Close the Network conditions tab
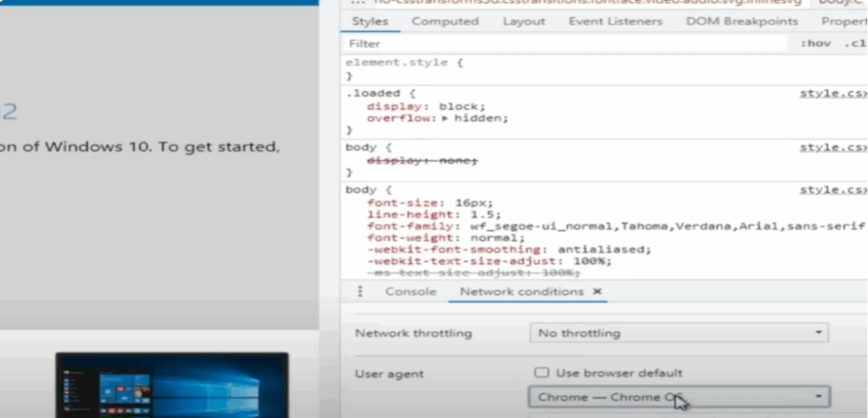Viewport: 868px width, 418px height. [x=598, y=291]
